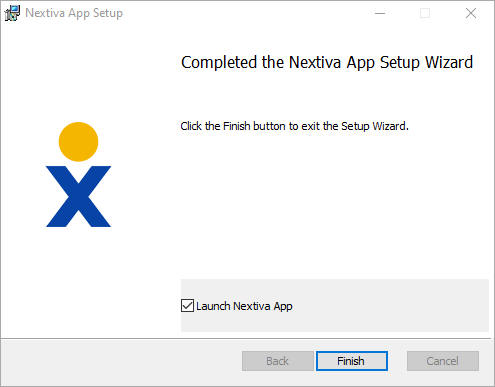This screenshot has width=495, height=387.
Task: Click the installer icon in the title bar
Action: pyautogui.click(x=12, y=13)
